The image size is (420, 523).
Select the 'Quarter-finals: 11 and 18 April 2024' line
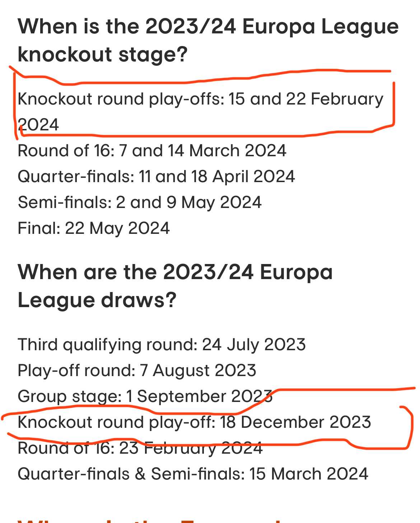[x=156, y=176]
